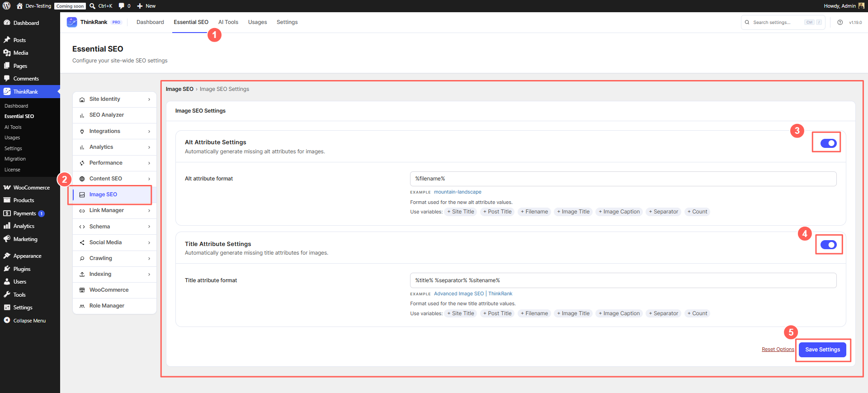Expand the Integrations chevron
This screenshot has height=393, width=868.
[149, 131]
